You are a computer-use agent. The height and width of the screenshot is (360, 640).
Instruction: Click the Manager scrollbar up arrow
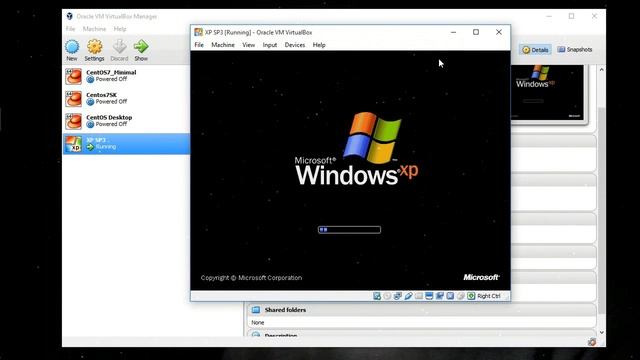601,70
